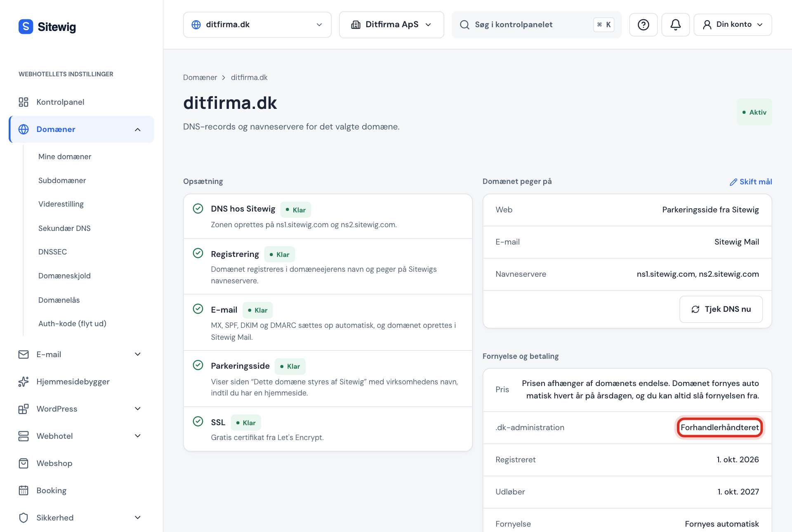This screenshot has height=532, width=792.
Task: Open DNSSEC submenu item
Action: pyautogui.click(x=52, y=252)
